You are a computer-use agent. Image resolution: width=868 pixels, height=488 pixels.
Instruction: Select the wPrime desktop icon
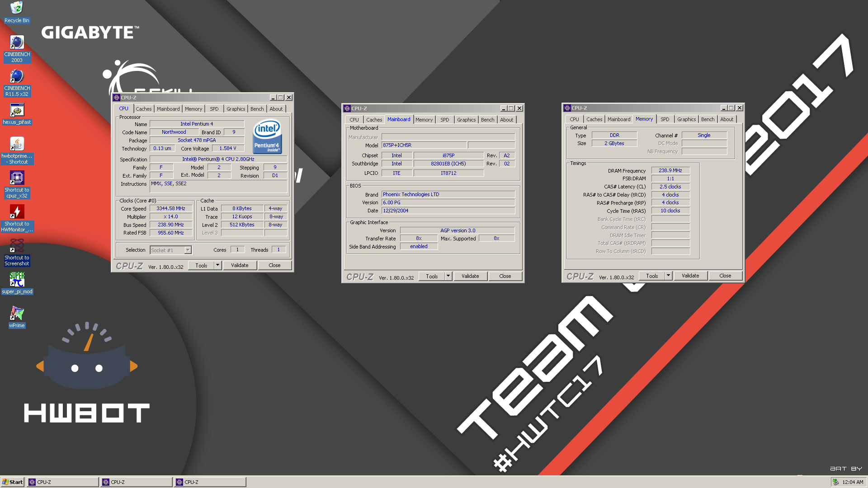17,317
